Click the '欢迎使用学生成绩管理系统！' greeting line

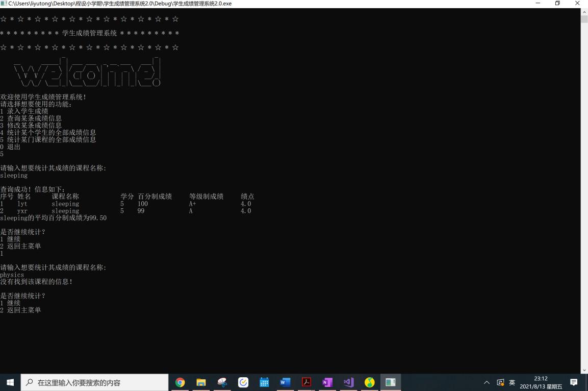click(x=43, y=97)
